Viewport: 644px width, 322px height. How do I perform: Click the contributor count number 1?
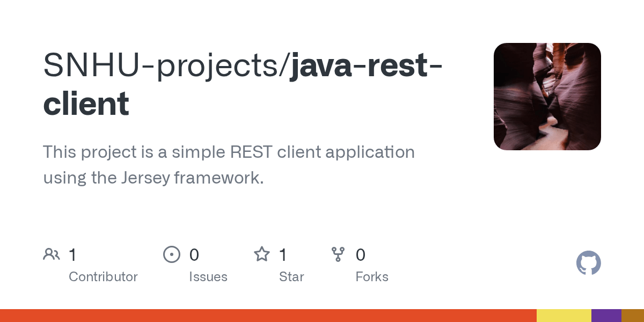click(72, 255)
